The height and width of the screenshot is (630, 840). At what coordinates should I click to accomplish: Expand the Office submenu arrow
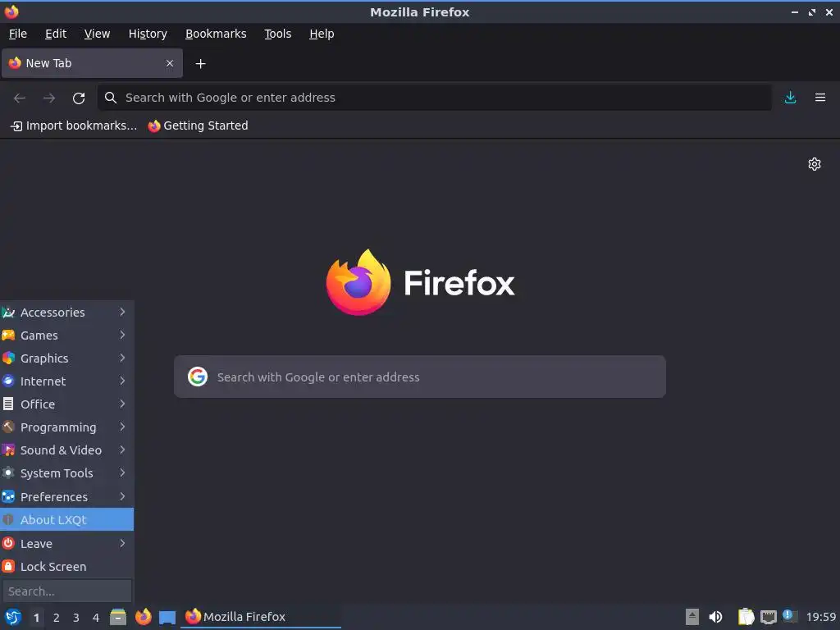(x=123, y=404)
